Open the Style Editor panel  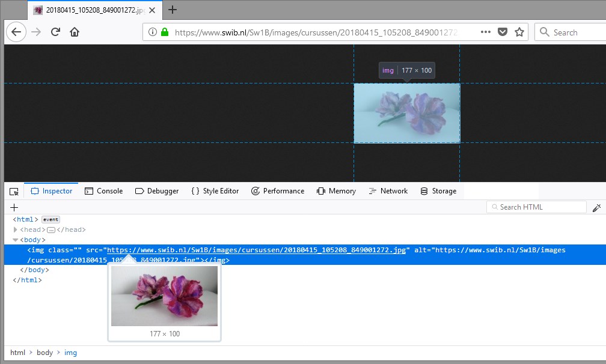click(x=215, y=191)
